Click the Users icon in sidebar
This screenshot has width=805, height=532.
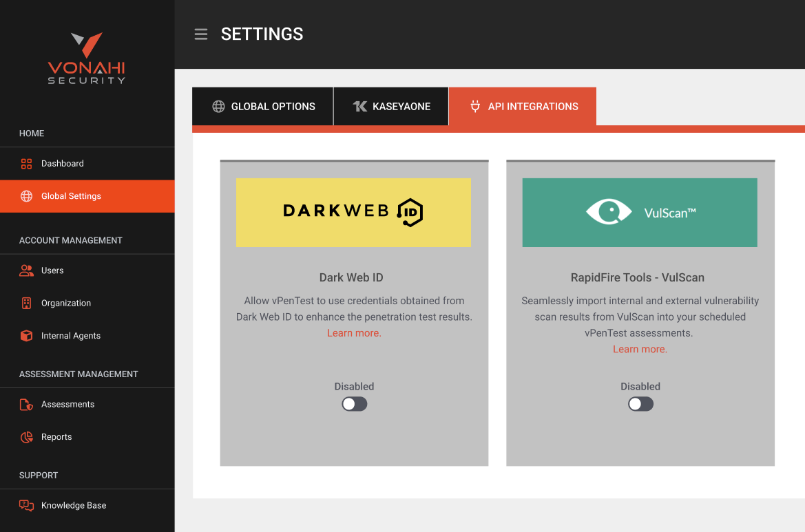(x=27, y=270)
